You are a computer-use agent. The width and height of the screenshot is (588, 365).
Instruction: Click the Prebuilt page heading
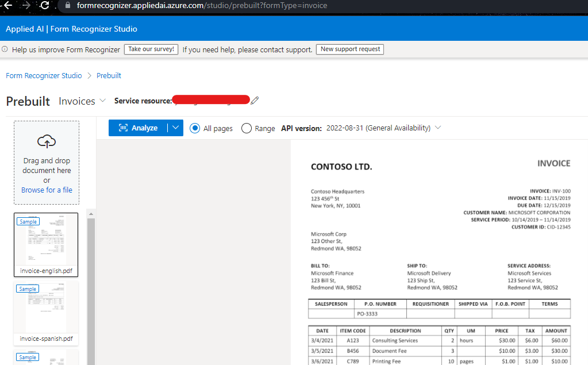28,101
